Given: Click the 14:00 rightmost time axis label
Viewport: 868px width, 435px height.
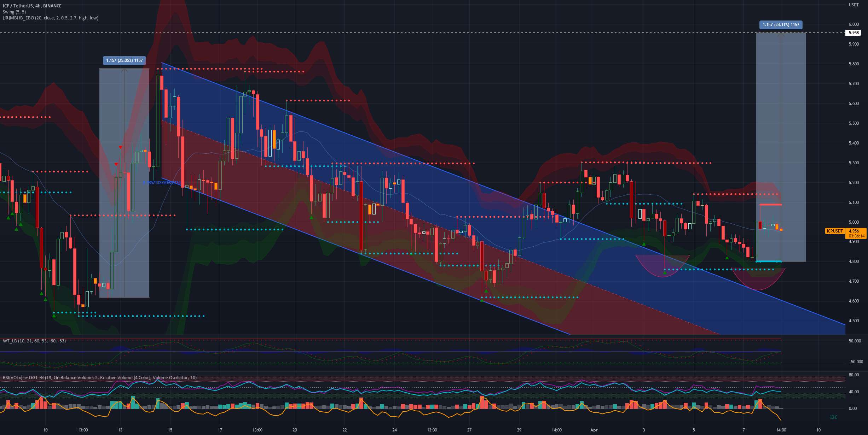Looking at the screenshot, I should (x=781, y=430).
